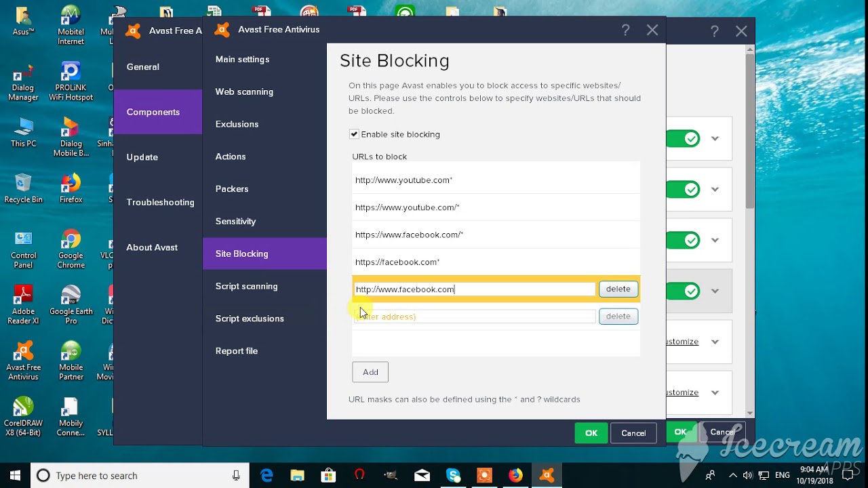
Task: Click Cancel in the front Avast window
Action: click(633, 433)
